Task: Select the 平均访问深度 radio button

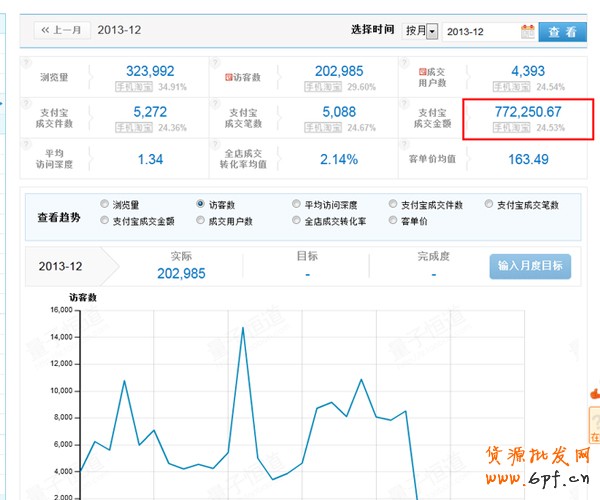Action: point(296,204)
